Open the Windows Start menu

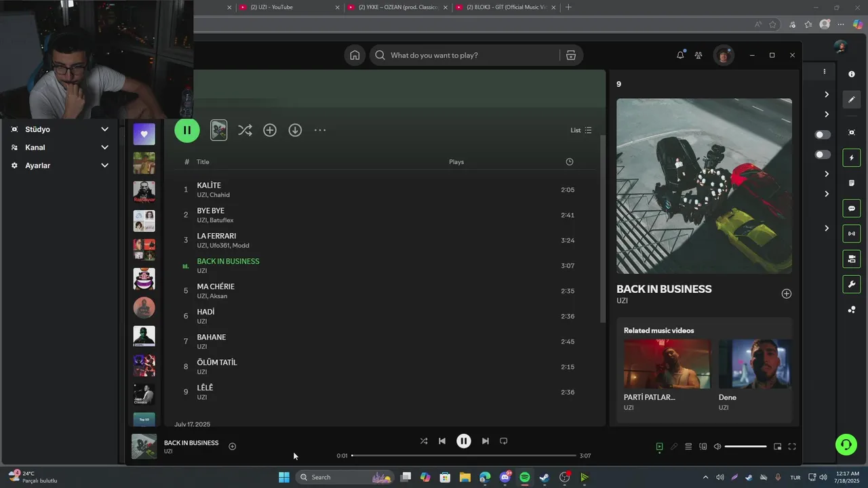(284, 477)
